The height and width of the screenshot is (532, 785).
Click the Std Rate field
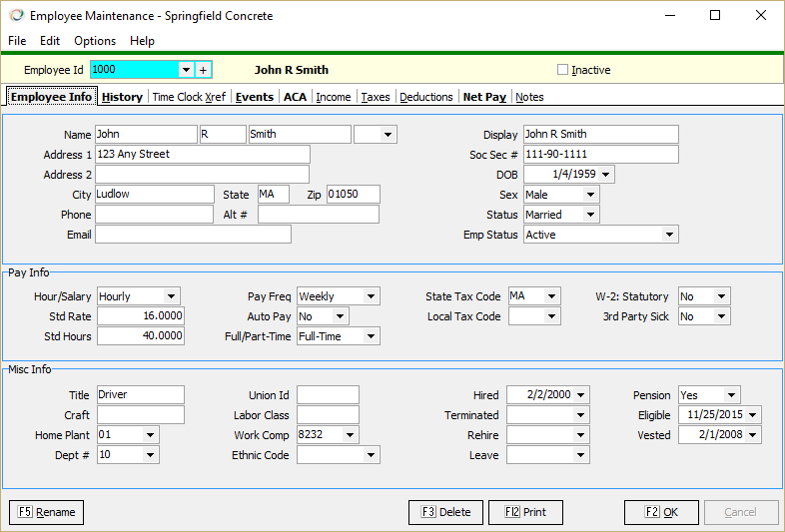tap(141, 316)
